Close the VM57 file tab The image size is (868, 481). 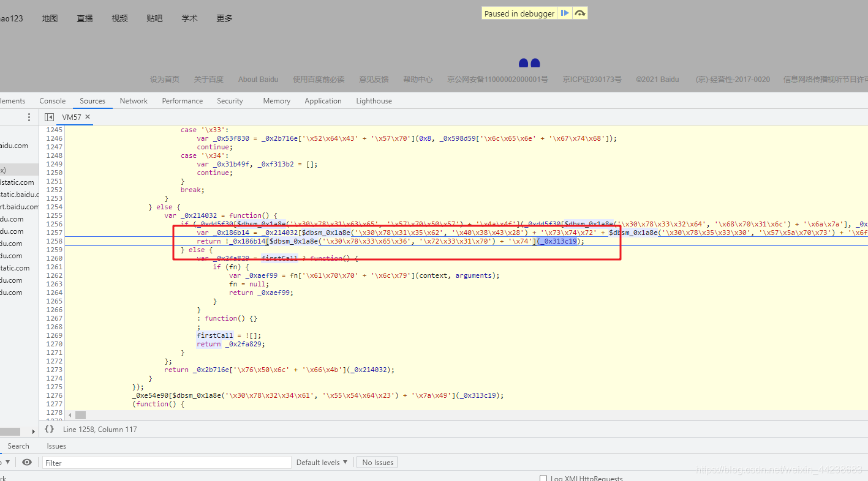[x=88, y=116]
